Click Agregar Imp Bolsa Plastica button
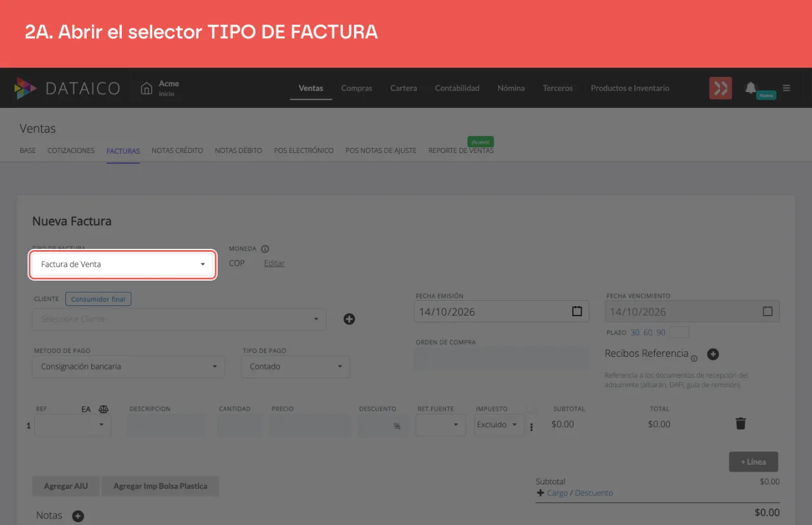Screen dimensions: 812x525 (x=160, y=486)
